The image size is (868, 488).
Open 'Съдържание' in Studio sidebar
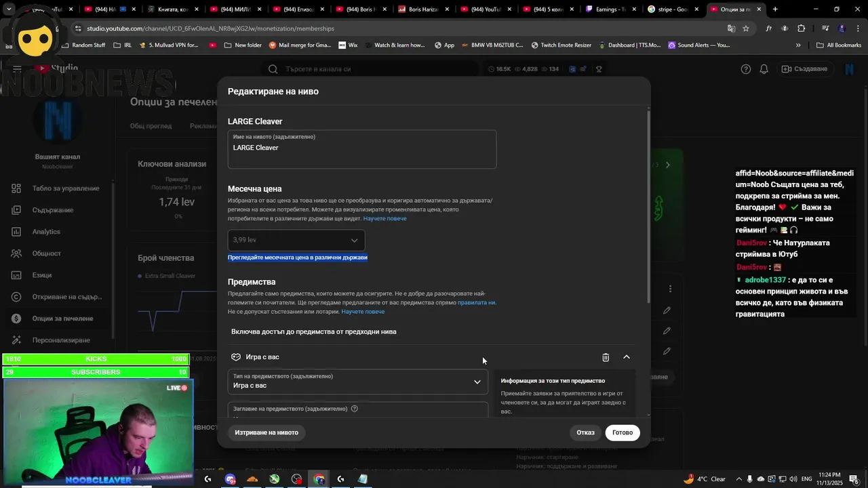click(53, 210)
